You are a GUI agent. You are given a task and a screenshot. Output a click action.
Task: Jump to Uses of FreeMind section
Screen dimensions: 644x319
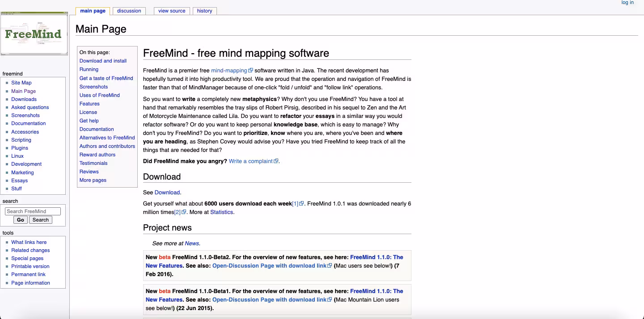(x=100, y=95)
